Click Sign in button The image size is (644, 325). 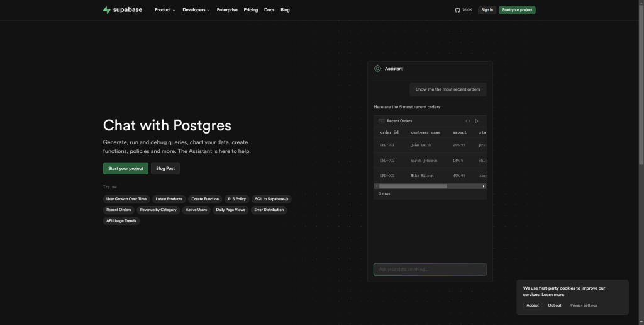tap(487, 10)
